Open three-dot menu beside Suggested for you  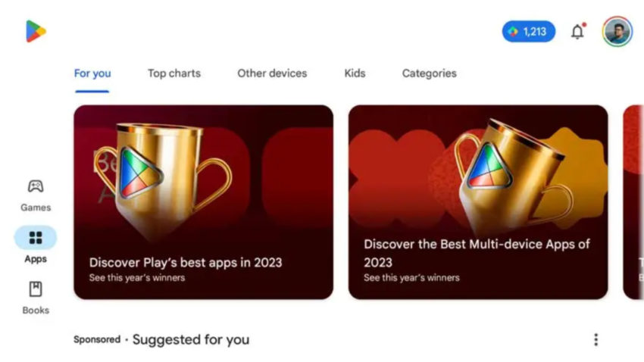coord(596,340)
